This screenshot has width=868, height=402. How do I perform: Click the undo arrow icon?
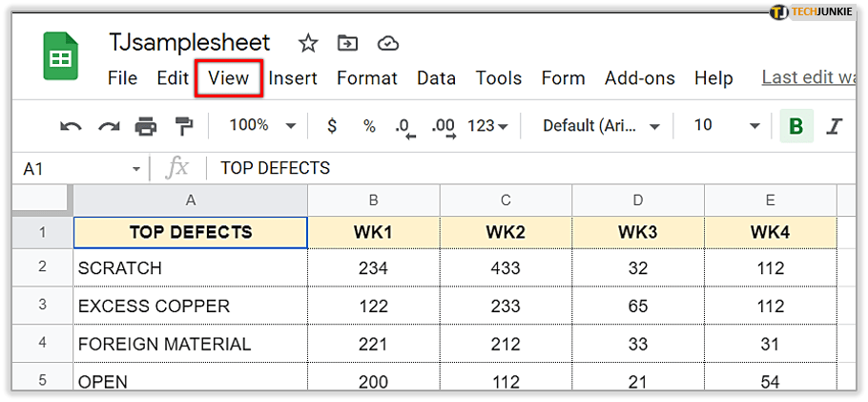click(x=71, y=126)
